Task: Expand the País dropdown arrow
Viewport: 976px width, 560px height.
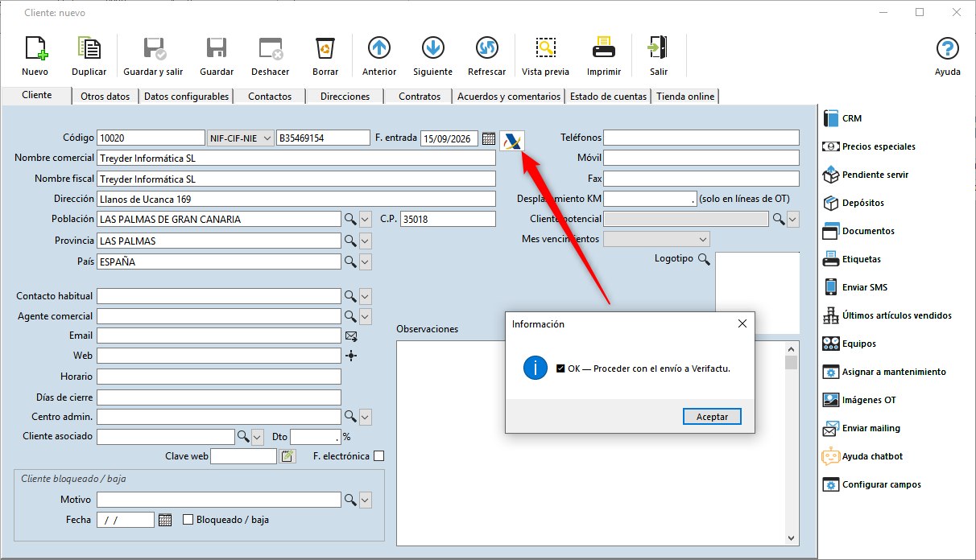Action: point(366,261)
